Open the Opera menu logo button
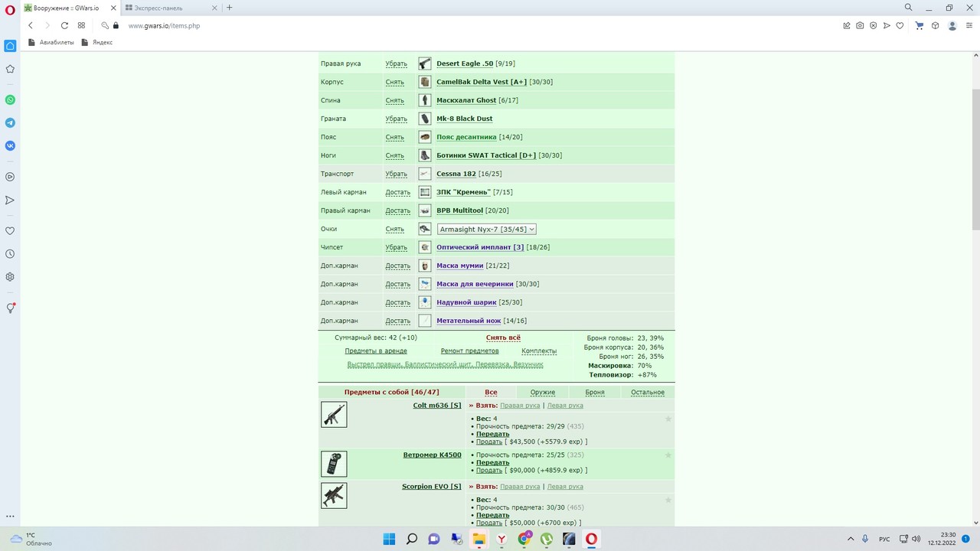 (x=10, y=9)
